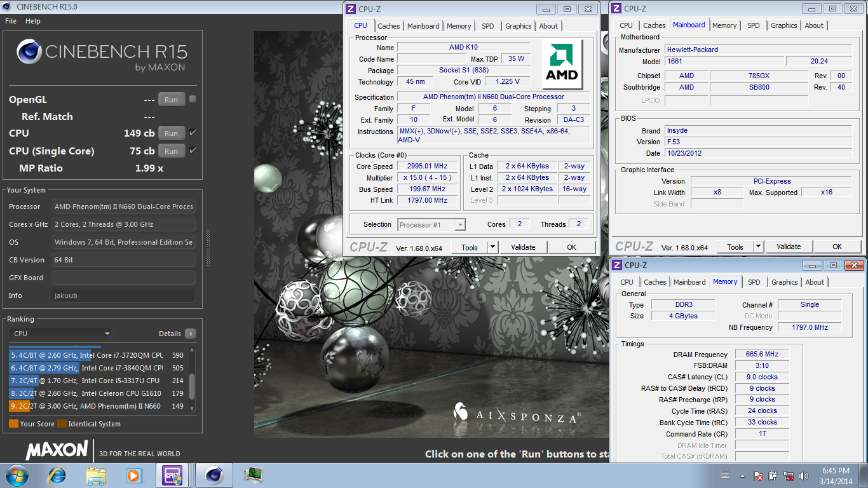Switch to CPU-Z via purple taskbar icon
868x488 pixels.
[x=173, y=475]
